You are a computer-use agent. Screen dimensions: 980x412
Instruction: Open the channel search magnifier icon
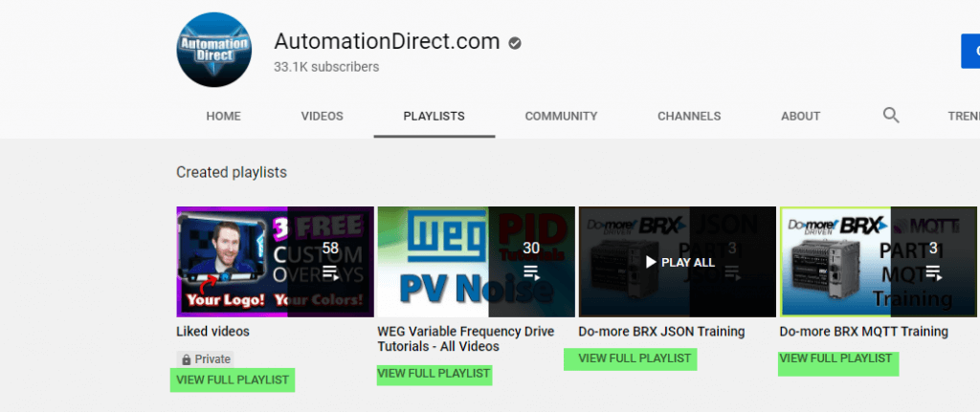click(x=891, y=116)
